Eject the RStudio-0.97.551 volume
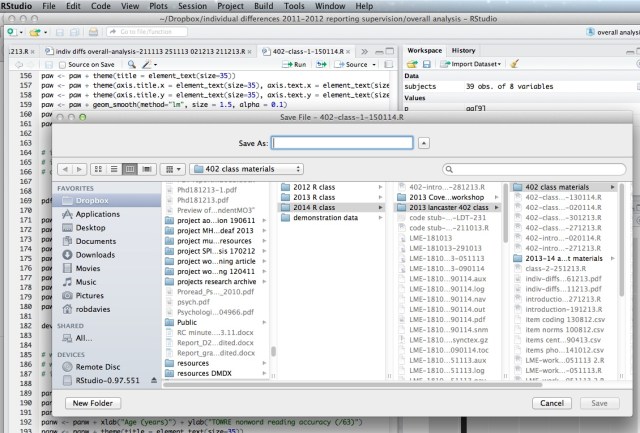The image size is (640, 433). pos(154,380)
